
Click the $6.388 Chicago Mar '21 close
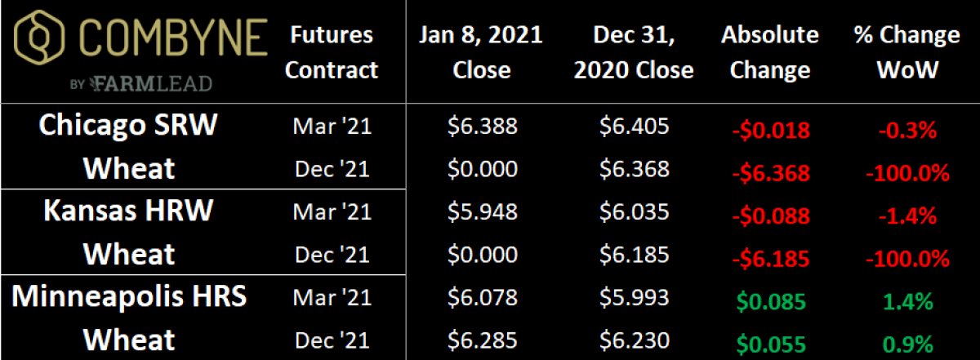(x=483, y=127)
